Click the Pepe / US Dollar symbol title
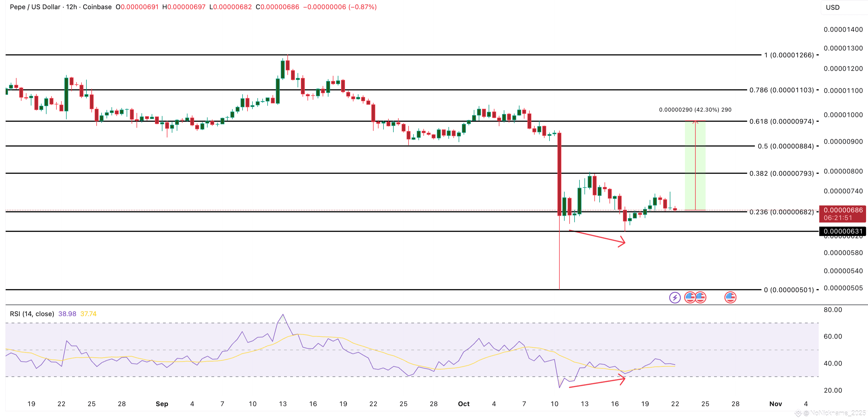Image resolution: width=868 pixels, height=420 pixels. [x=35, y=7]
